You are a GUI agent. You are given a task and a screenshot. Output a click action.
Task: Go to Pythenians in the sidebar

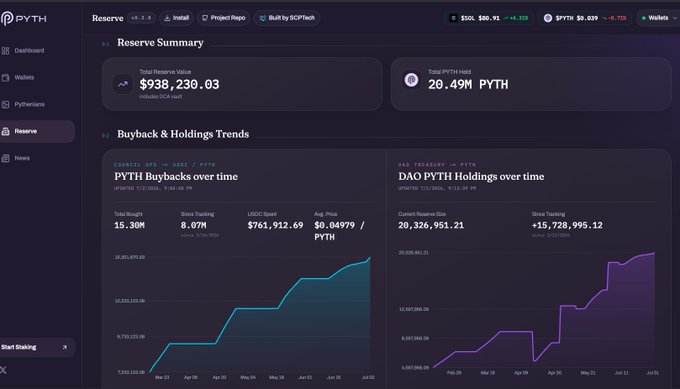[29, 105]
